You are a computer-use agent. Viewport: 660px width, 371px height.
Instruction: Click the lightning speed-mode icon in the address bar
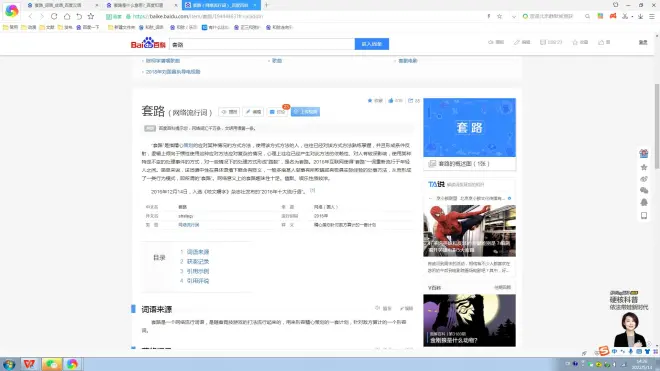tap(489, 16)
